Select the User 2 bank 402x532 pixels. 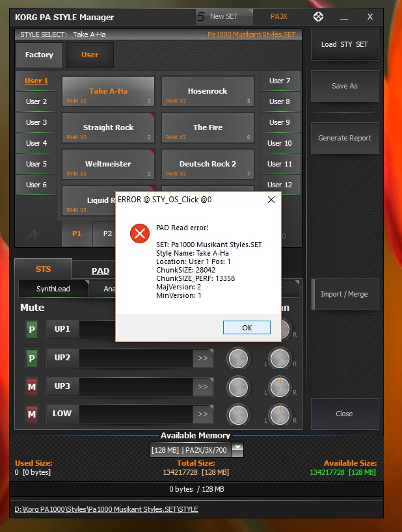36,102
